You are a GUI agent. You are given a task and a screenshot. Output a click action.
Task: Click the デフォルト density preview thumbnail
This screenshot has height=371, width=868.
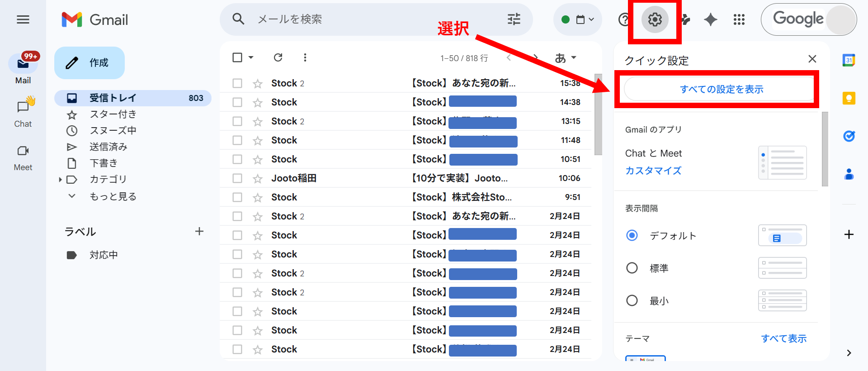coord(783,235)
